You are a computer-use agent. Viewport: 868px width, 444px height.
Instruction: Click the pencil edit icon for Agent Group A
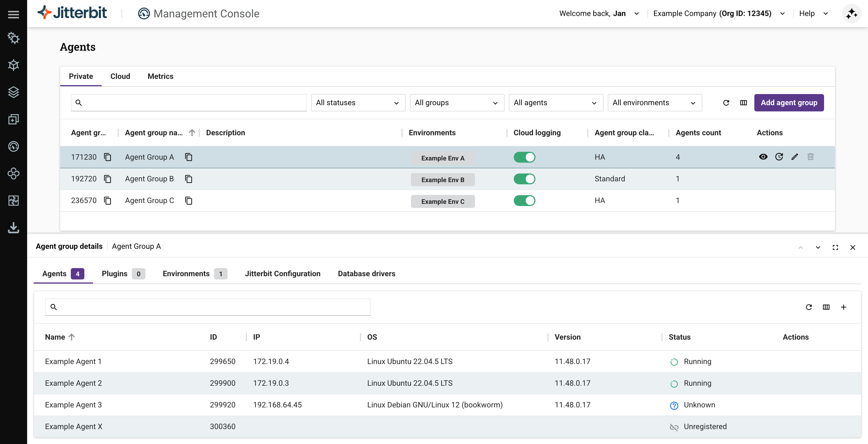[x=794, y=157]
